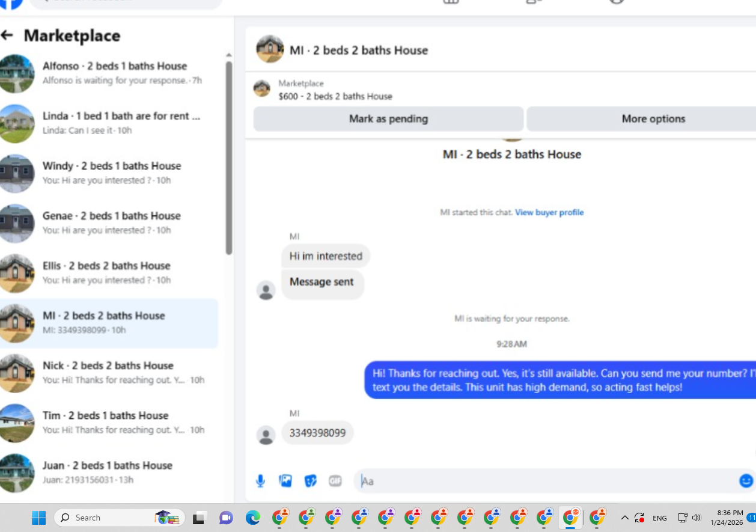
Task: Click the house thumbnail in the chat header
Action: pos(270,49)
